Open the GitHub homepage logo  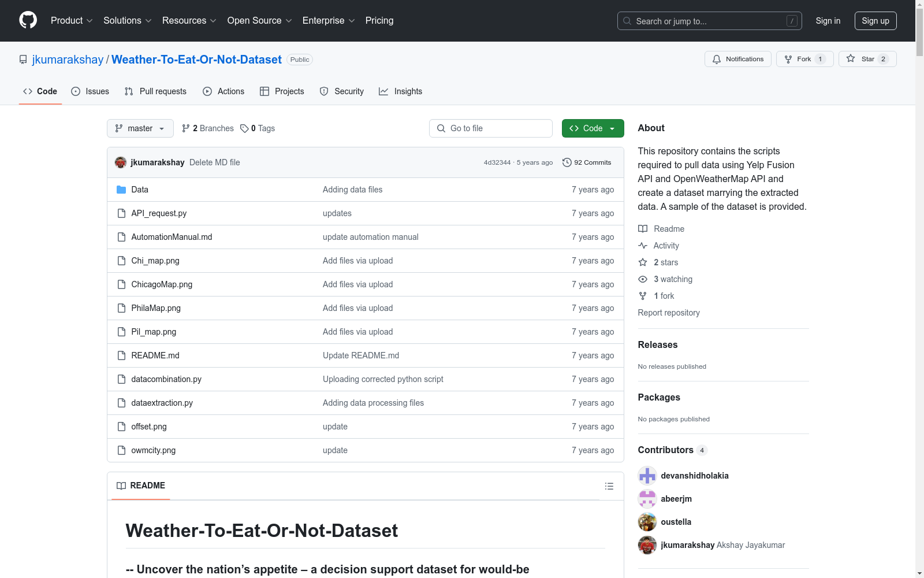[x=28, y=20]
